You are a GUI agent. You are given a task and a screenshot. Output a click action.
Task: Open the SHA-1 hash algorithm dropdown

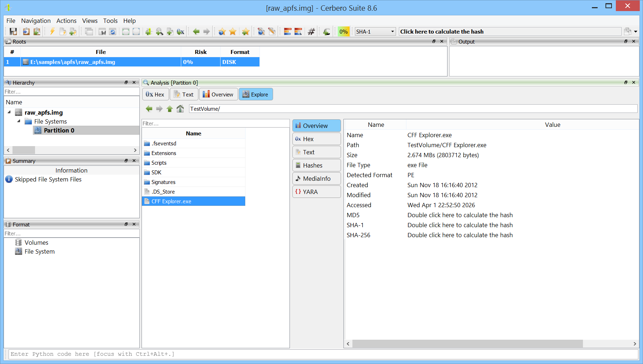click(x=375, y=32)
